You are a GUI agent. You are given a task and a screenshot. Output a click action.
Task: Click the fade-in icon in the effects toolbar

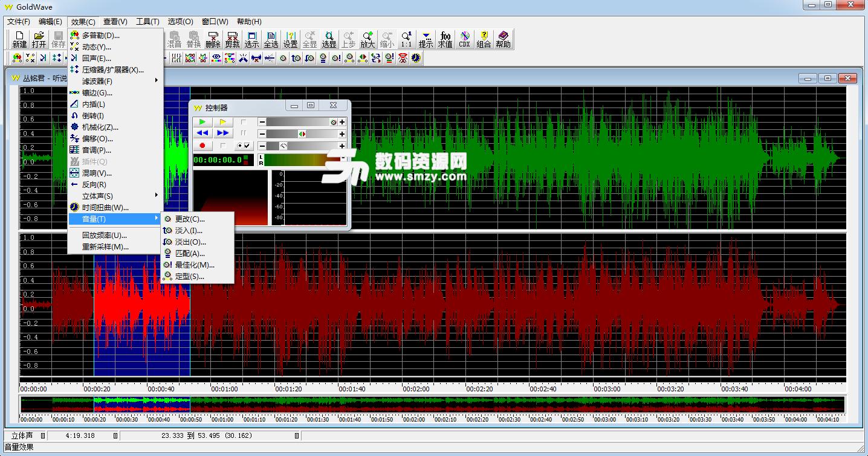[296, 58]
